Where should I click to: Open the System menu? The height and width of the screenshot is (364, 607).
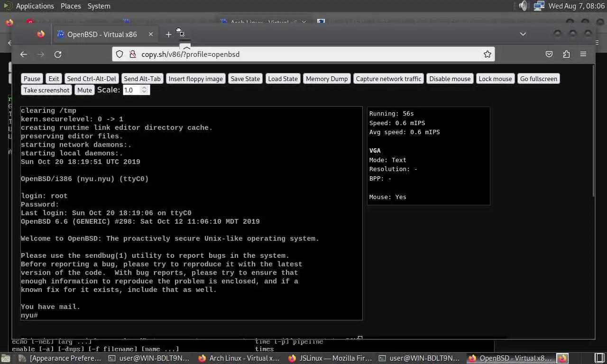pos(99,6)
